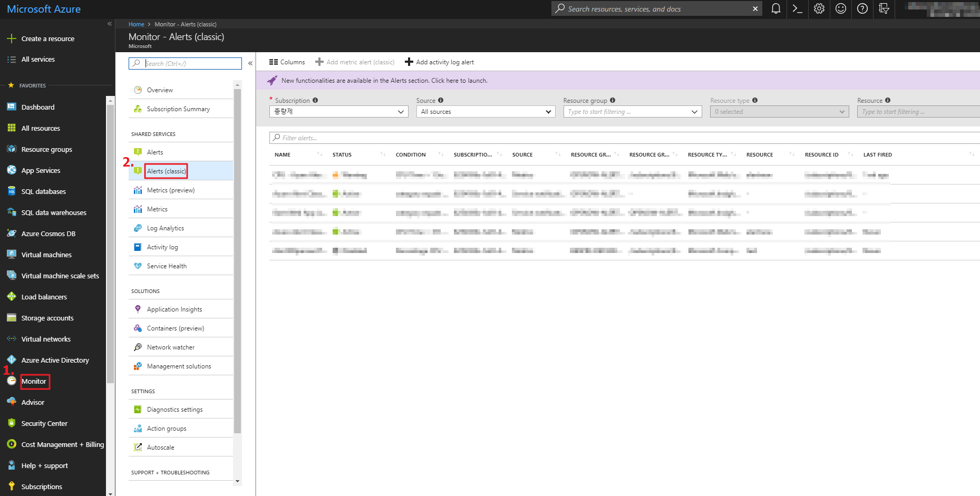Clear the top search box with X
This screenshot has width=980, height=496.
(755, 9)
